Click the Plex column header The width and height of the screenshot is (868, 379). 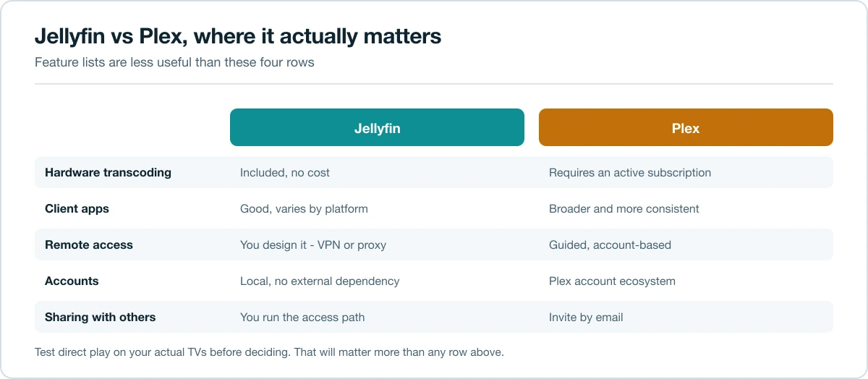coord(686,127)
